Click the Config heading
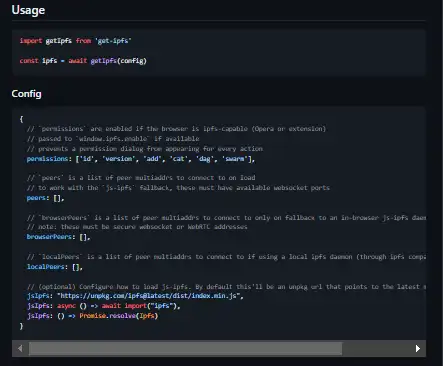The image size is (443, 366). 27,94
